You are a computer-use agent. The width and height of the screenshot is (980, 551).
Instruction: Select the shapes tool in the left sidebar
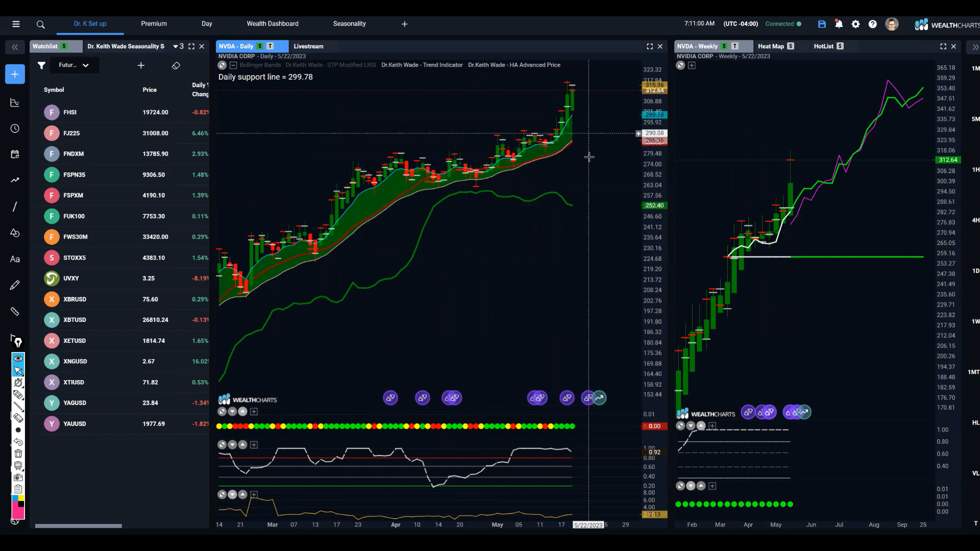click(x=15, y=233)
